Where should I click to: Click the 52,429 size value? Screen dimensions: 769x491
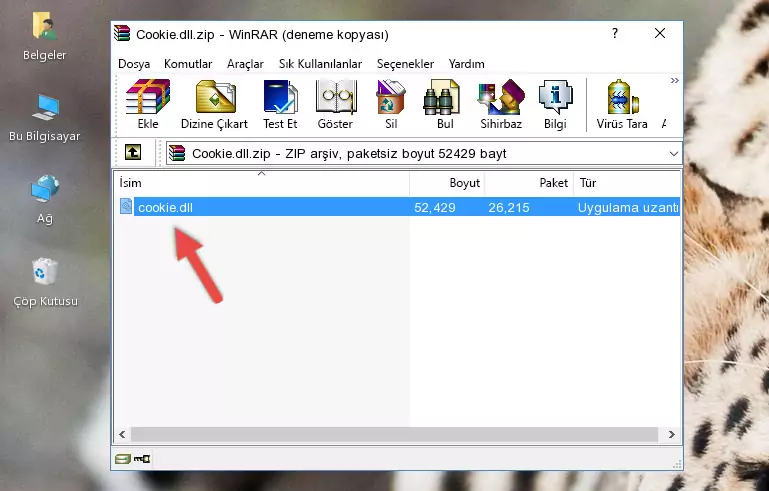click(435, 207)
